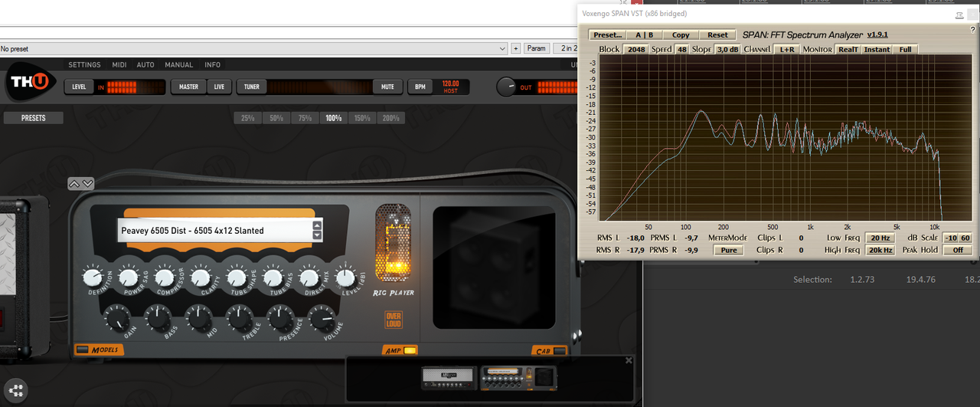Toggle Live mode
The height and width of the screenshot is (407, 980).
[219, 87]
